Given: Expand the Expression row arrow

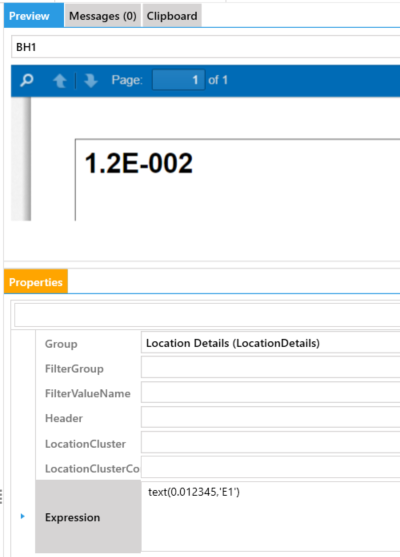Looking at the screenshot, I should [x=22, y=516].
